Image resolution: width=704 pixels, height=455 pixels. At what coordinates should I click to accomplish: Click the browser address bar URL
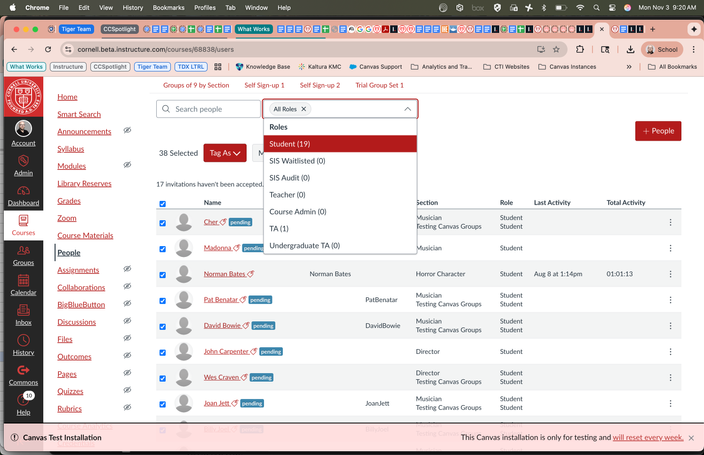pyautogui.click(x=155, y=49)
